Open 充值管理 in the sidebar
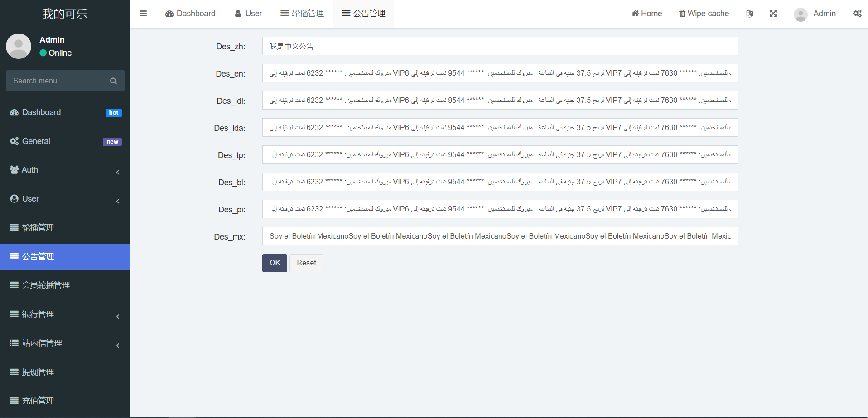868x418 pixels. coord(65,401)
